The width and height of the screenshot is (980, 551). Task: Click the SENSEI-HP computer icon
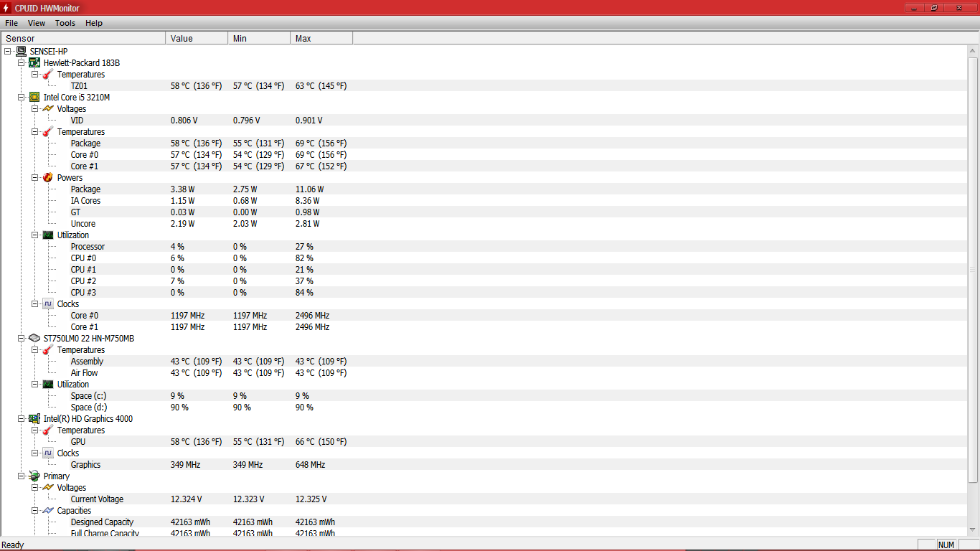tap(21, 52)
